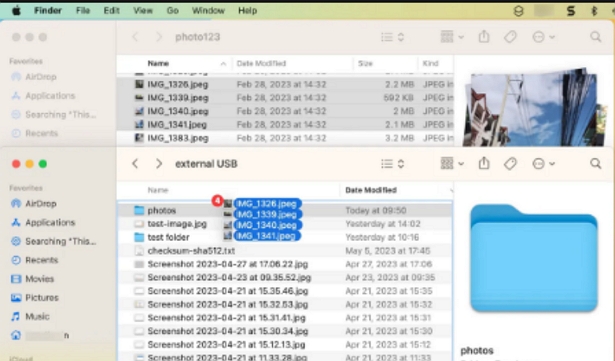This screenshot has height=361, width=615.
Task: Open more actions menu in photo123 window
Action: [543, 37]
